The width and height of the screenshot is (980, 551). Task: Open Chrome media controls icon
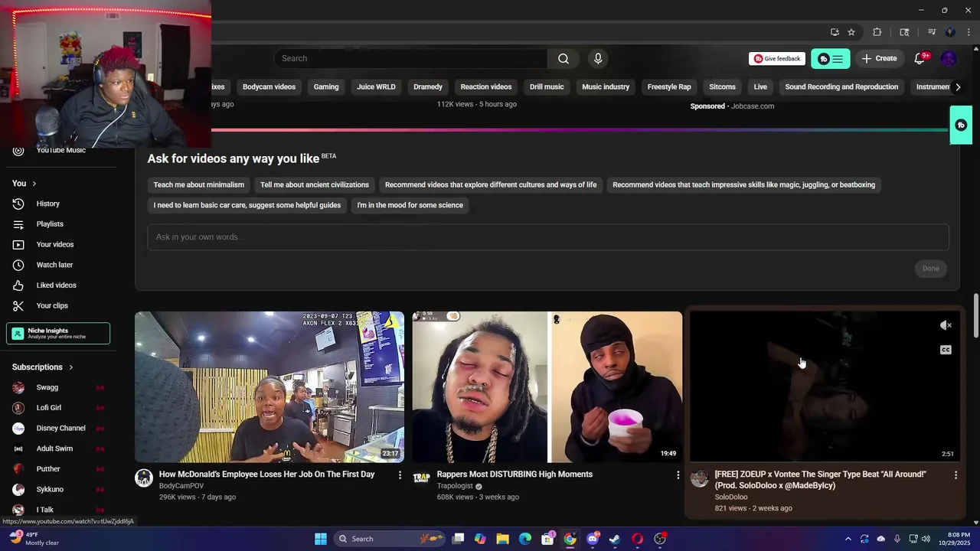click(x=932, y=32)
